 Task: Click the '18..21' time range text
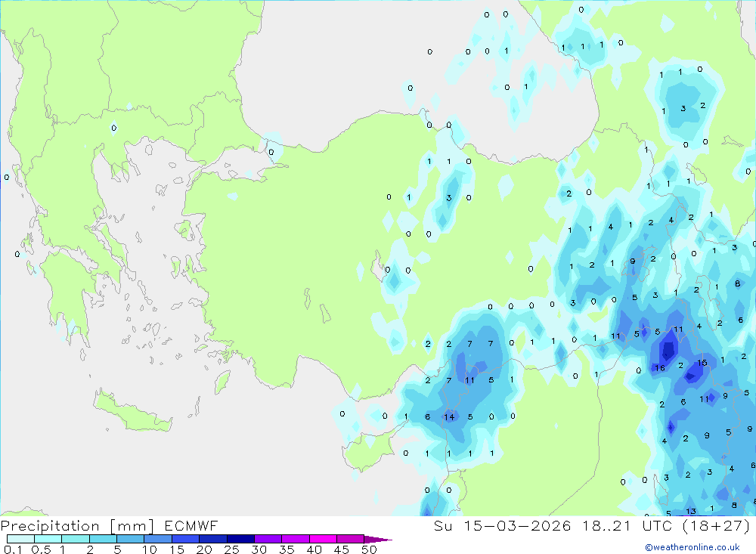tap(606, 525)
